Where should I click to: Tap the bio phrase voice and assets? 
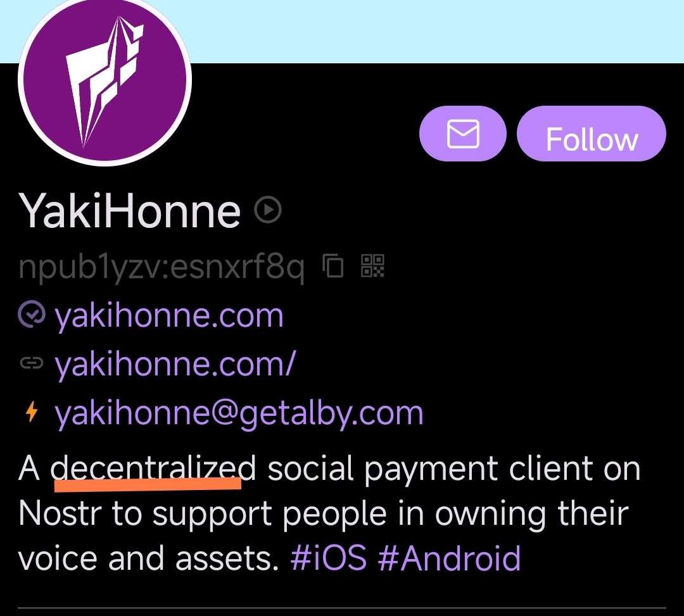pos(148,558)
